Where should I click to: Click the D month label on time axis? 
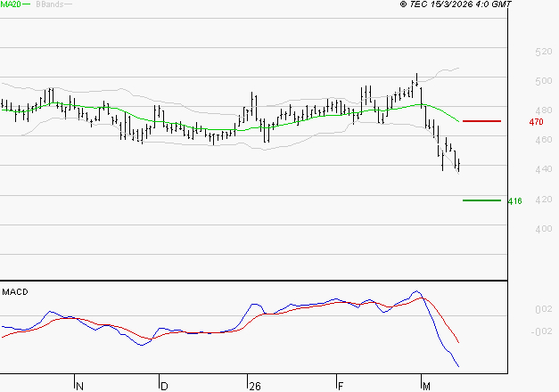coord(164,387)
